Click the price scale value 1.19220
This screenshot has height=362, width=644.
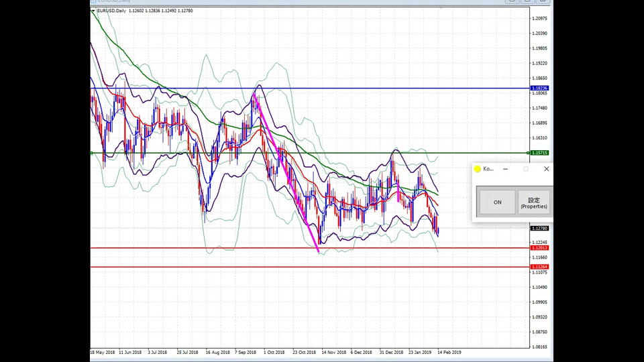539,63
